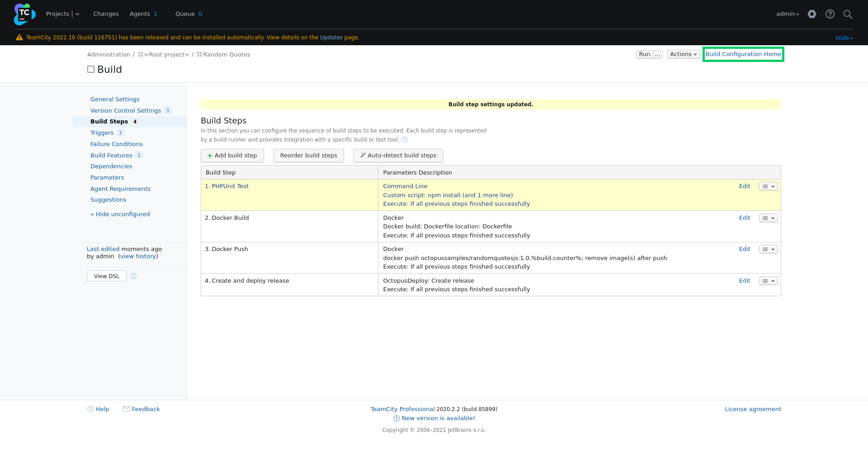Click the TeamCity logo icon
The height and width of the screenshot is (450, 868).
tap(25, 14)
